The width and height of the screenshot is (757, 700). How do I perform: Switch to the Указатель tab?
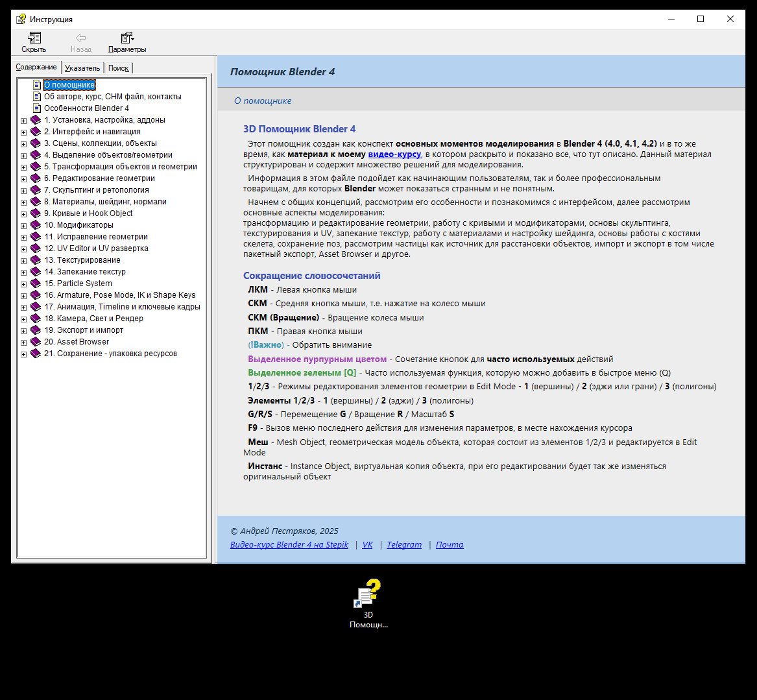pos(82,68)
